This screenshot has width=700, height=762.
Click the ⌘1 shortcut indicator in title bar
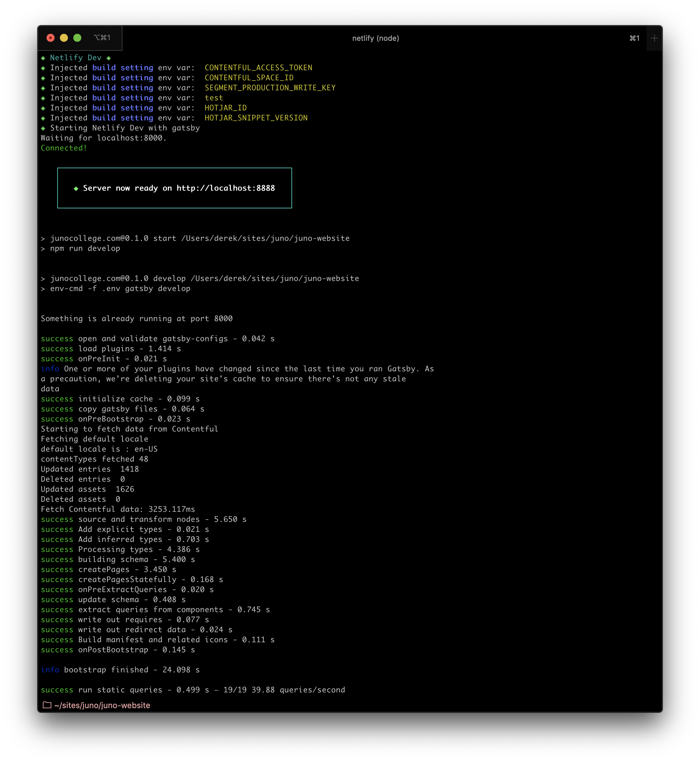[x=634, y=38]
